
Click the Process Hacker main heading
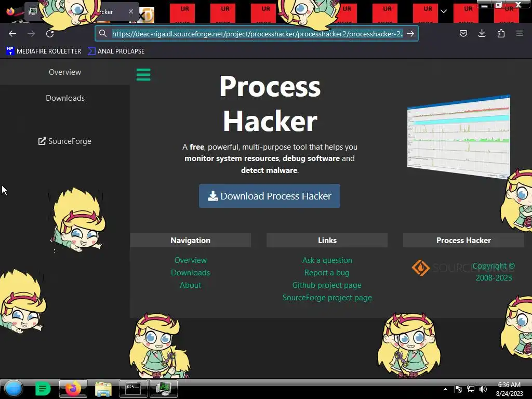pos(270,103)
